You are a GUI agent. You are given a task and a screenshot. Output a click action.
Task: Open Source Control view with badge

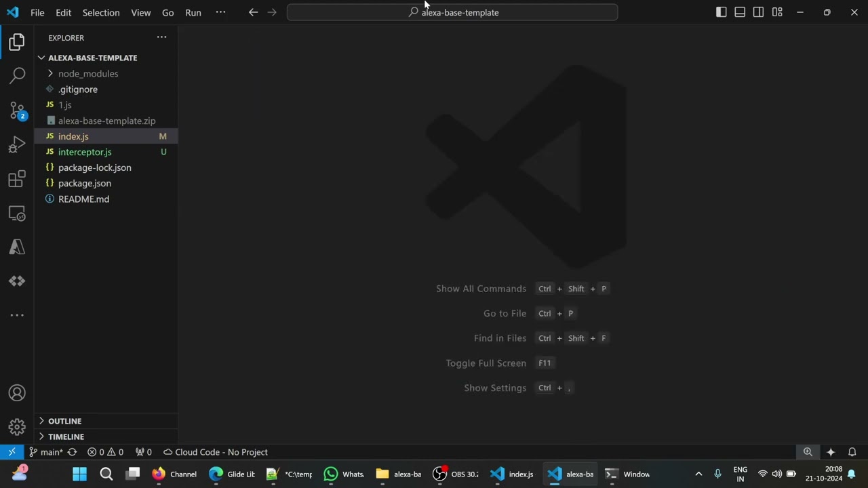[x=17, y=110]
